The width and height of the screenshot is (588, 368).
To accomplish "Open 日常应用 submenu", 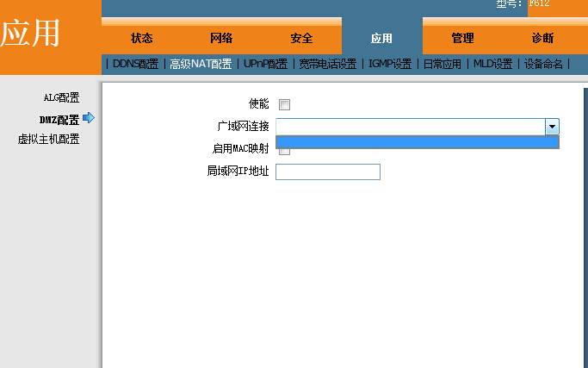I will tap(443, 64).
